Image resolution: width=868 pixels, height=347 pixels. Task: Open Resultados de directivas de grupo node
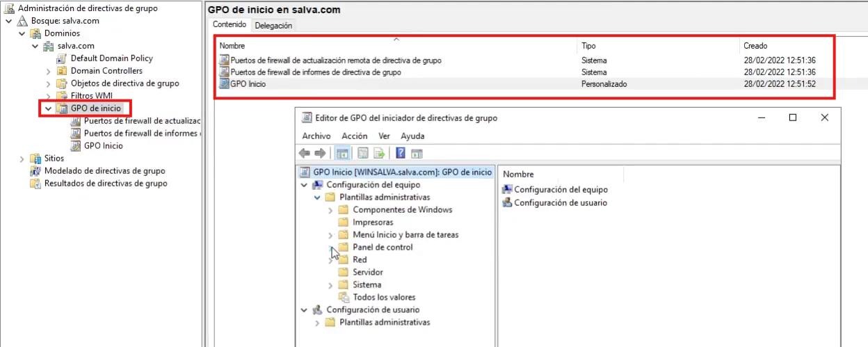tap(105, 184)
